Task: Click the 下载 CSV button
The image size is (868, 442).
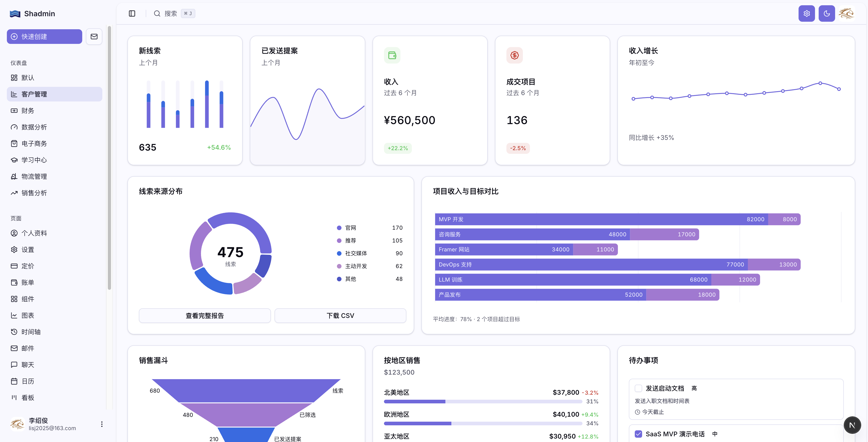Action: pyautogui.click(x=340, y=316)
